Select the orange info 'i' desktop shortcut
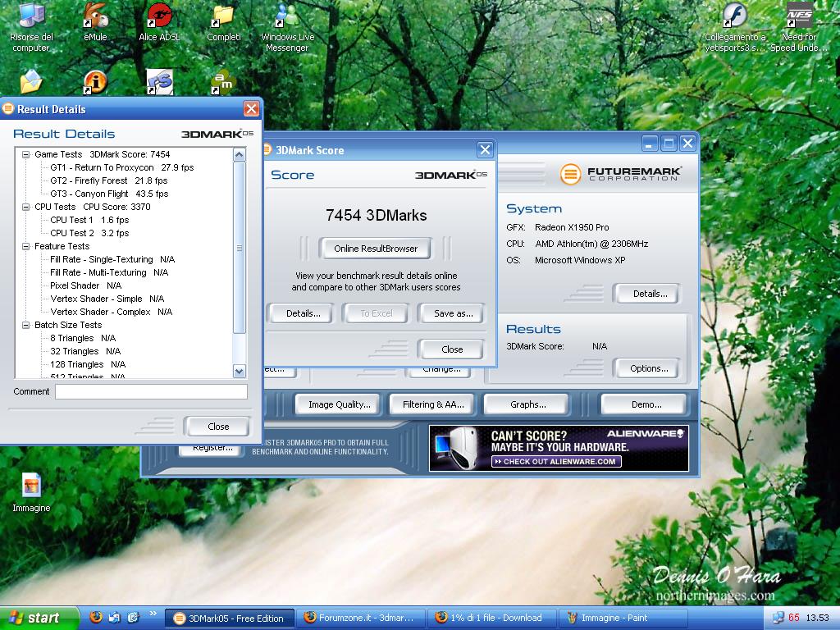This screenshot has height=630, width=840. pyautogui.click(x=95, y=82)
